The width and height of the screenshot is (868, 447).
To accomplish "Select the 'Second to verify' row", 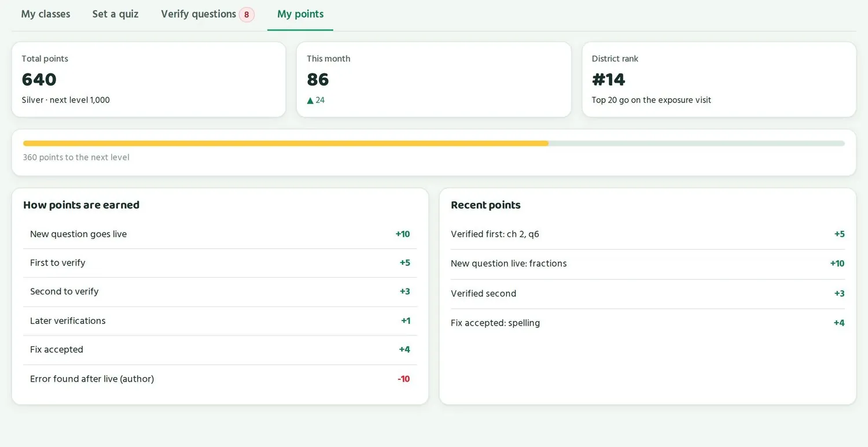I will click(x=220, y=292).
